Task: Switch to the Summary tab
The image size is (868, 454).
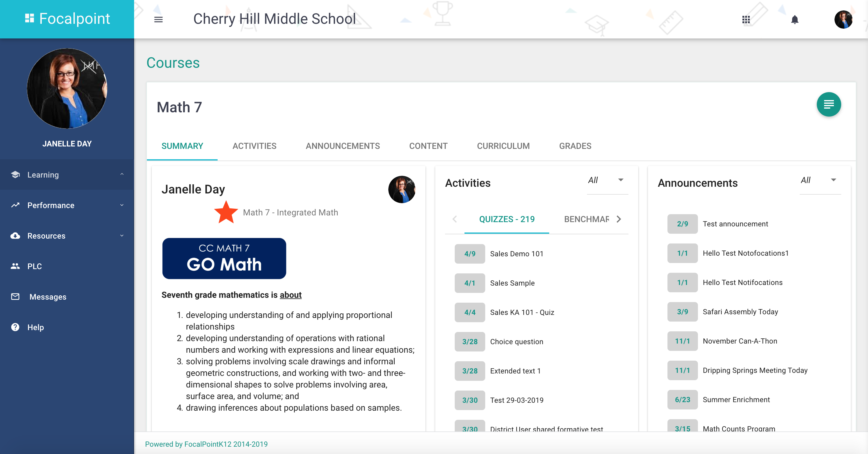Action: pyautogui.click(x=182, y=146)
